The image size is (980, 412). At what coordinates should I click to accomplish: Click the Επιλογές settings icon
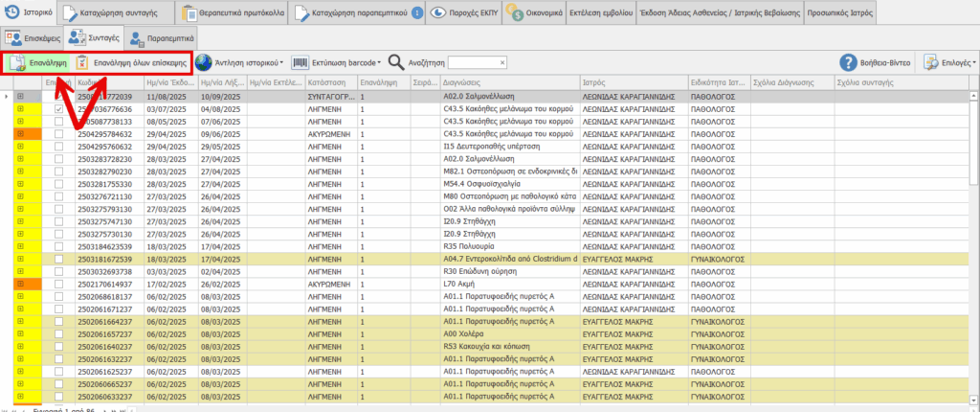point(931,62)
